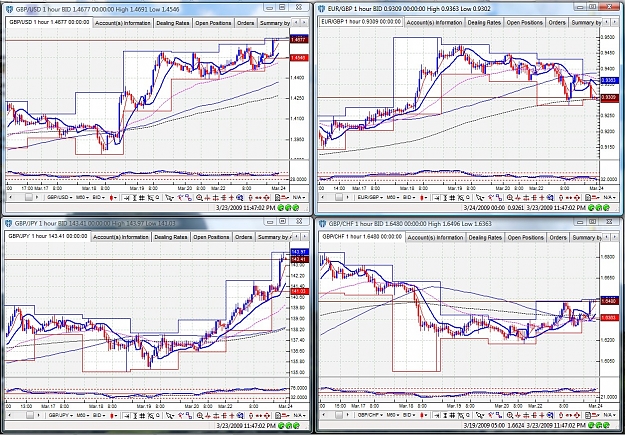Screen dimensions: 625x435
Task: Switch to Open Positions tab in GBP/CHF window
Action: pyautogui.click(x=525, y=238)
